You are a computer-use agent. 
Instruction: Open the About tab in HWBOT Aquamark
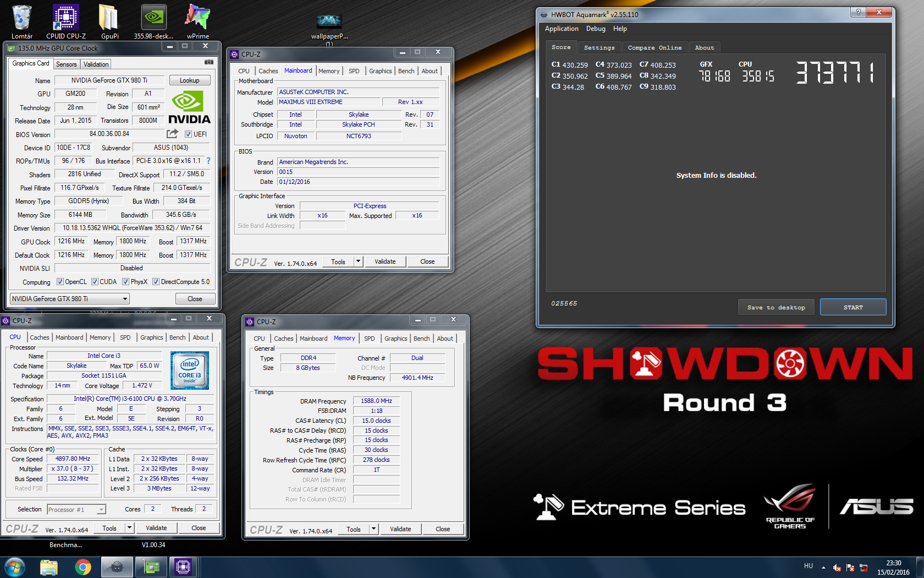(704, 48)
